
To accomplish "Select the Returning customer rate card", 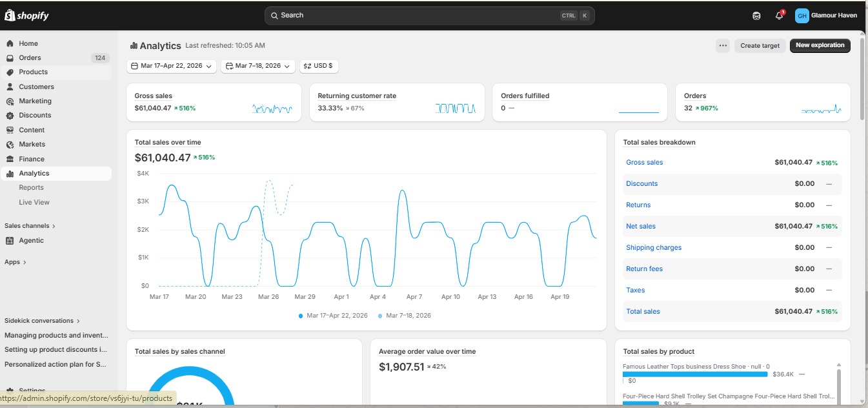I will [397, 102].
